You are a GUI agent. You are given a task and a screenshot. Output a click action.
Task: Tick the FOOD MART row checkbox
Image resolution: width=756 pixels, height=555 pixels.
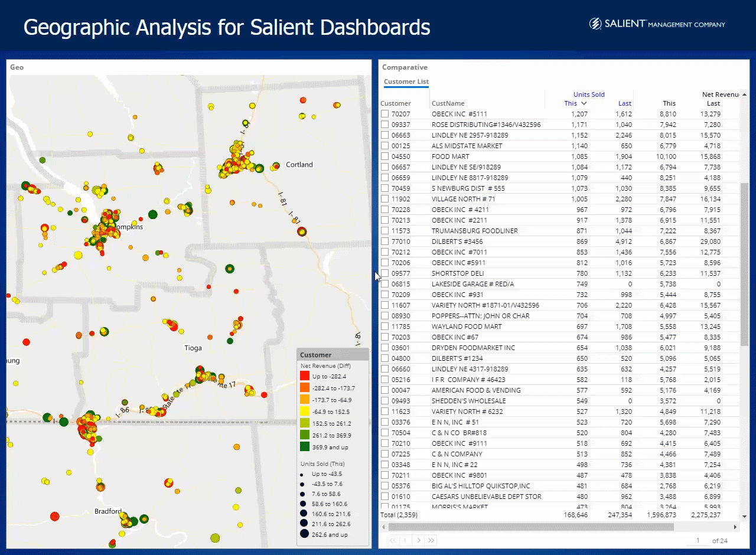point(385,156)
